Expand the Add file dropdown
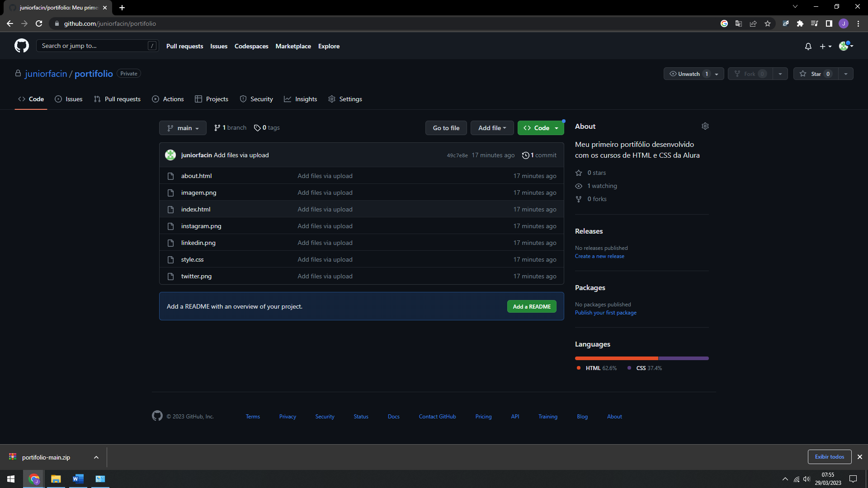This screenshot has height=488, width=868. (x=492, y=128)
